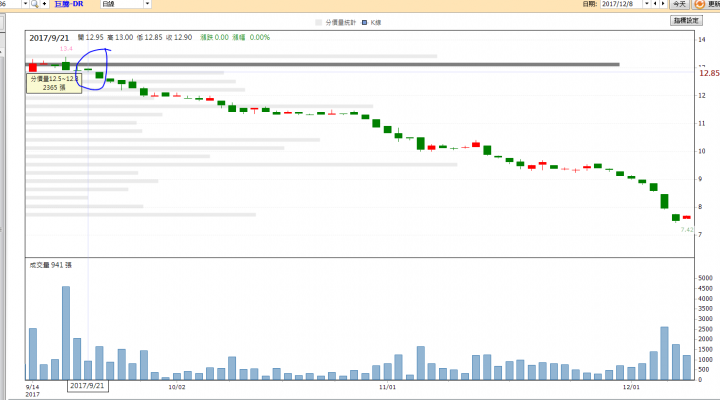Image resolution: width=720 pixels, height=400 pixels.
Task: Go to previous date with left arrow
Action: (655, 4)
